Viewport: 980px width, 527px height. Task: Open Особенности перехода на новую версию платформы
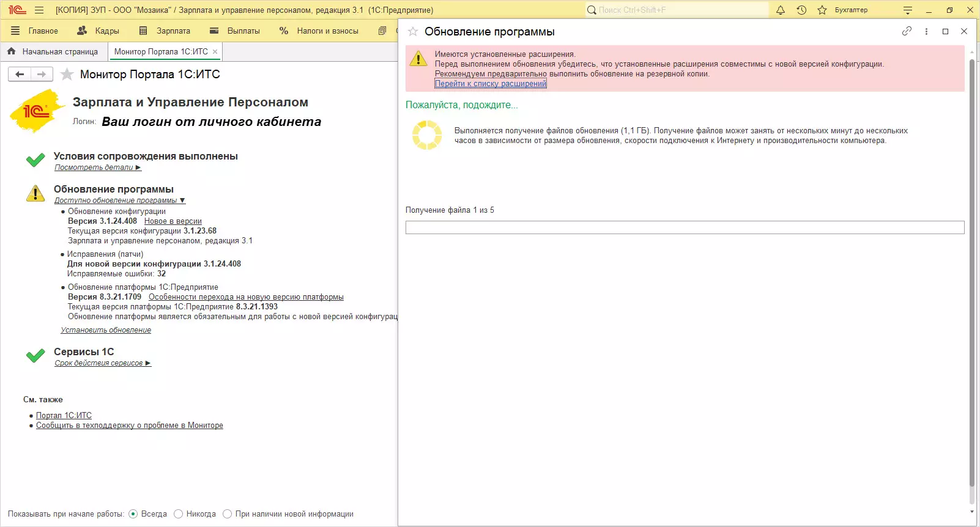click(246, 297)
